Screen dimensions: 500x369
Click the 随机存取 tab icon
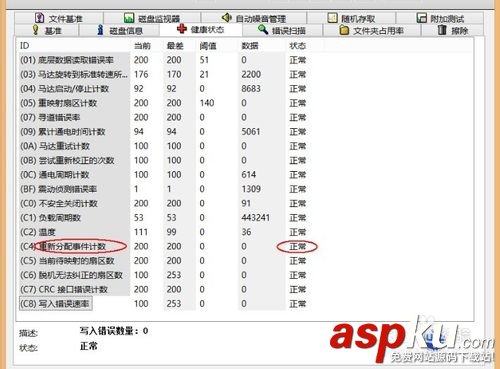[x=332, y=18]
